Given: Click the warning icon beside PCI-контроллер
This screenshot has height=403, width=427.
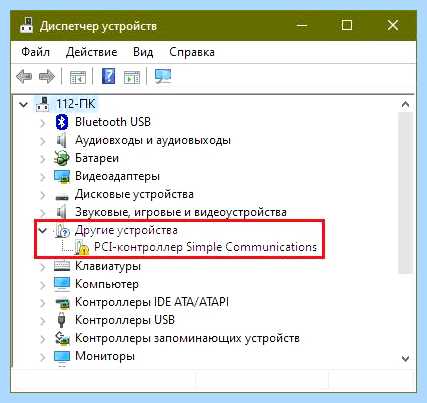Looking at the screenshot, I should (x=82, y=248).
